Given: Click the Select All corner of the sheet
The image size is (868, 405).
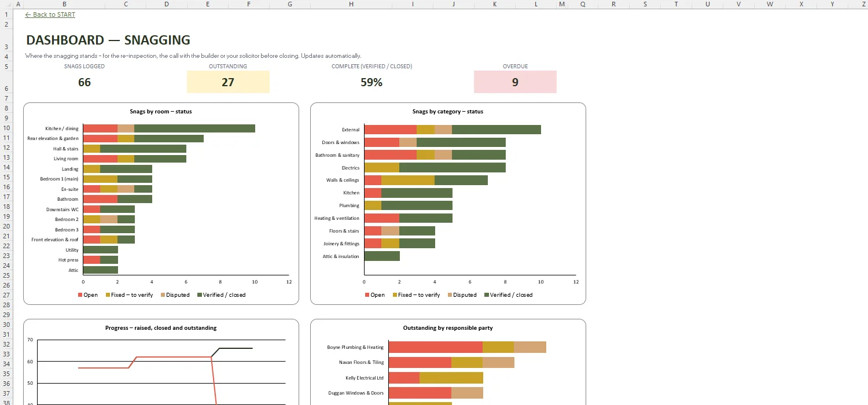Looking at the screenshot, I should (x=6, y=4).
